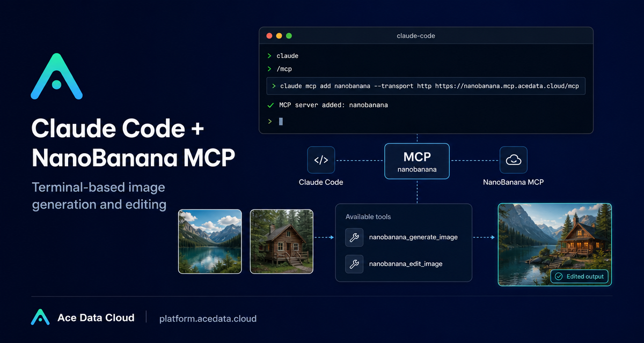Click the mountain lake thumbnail
This screenshot has height=343, width=644.
pyautogui.click(x=210, y=241)
